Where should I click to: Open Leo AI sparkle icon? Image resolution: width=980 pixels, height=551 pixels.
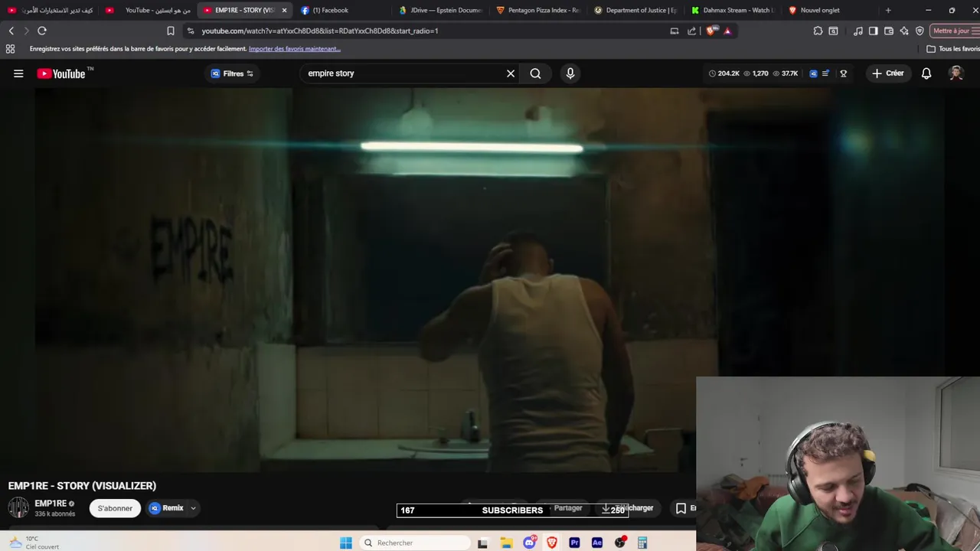904,31
